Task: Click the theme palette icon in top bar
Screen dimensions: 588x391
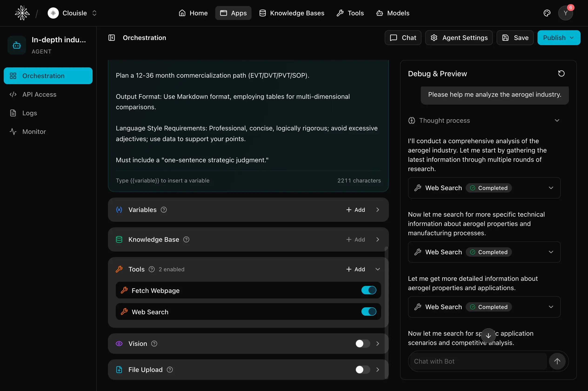Action: pos(547,13)
